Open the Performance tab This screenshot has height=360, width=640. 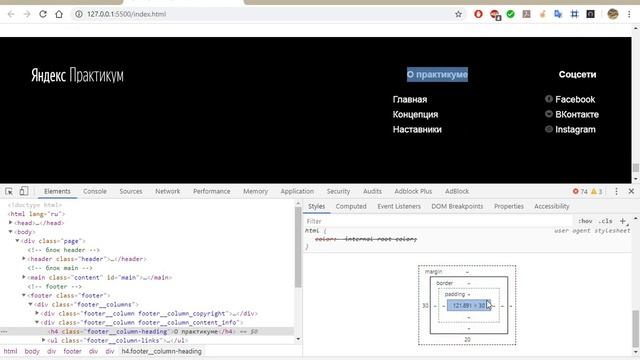tap(211, 191)
